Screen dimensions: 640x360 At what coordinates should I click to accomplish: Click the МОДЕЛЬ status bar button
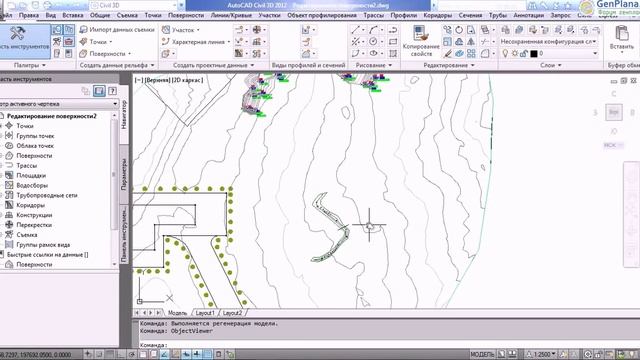(482, 354)
